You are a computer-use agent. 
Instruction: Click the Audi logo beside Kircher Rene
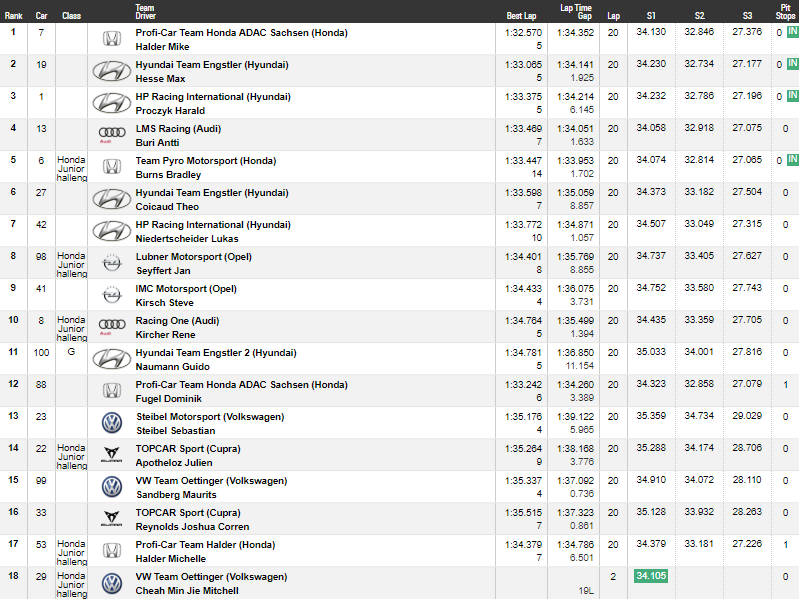coord(112,326)
